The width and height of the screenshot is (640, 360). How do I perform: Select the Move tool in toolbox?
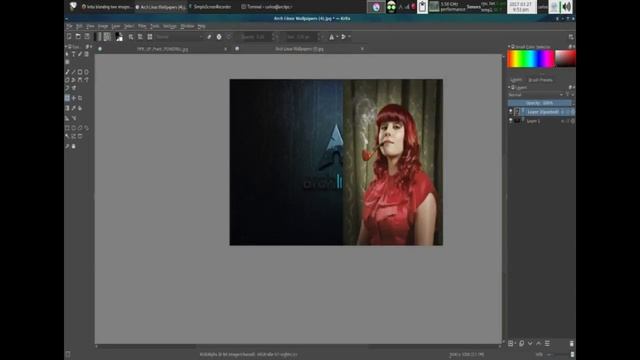[74, 98]
